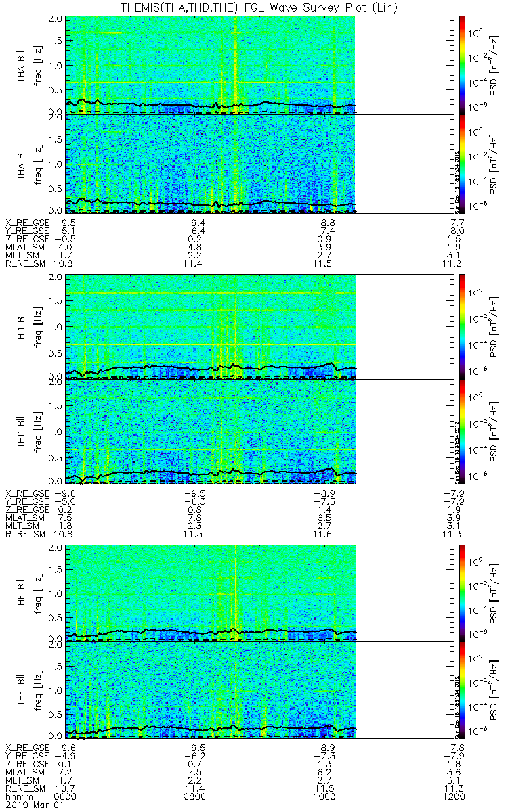Click the X_RE_GSE value '-7.8' under THE

pyautogui.click(x=453, y=748)
